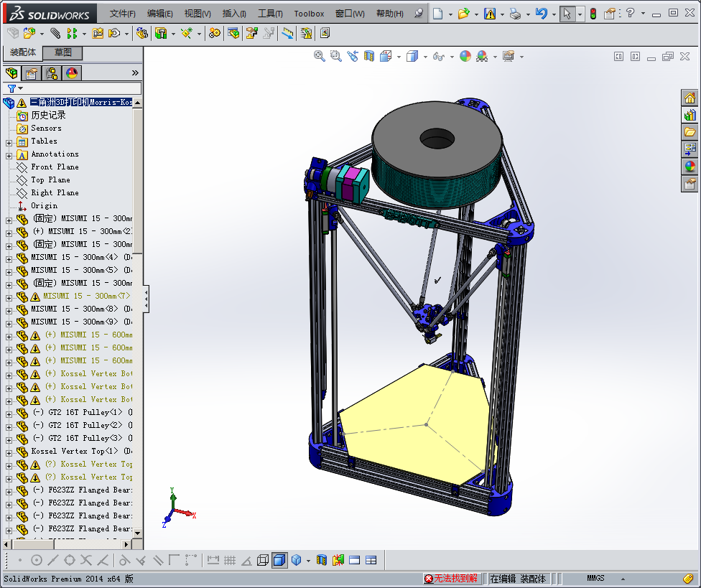The height and width of the screenshot is (588, 701).
Task: Click the Edit Appearance color ball icon
Action: click(465, 56)
